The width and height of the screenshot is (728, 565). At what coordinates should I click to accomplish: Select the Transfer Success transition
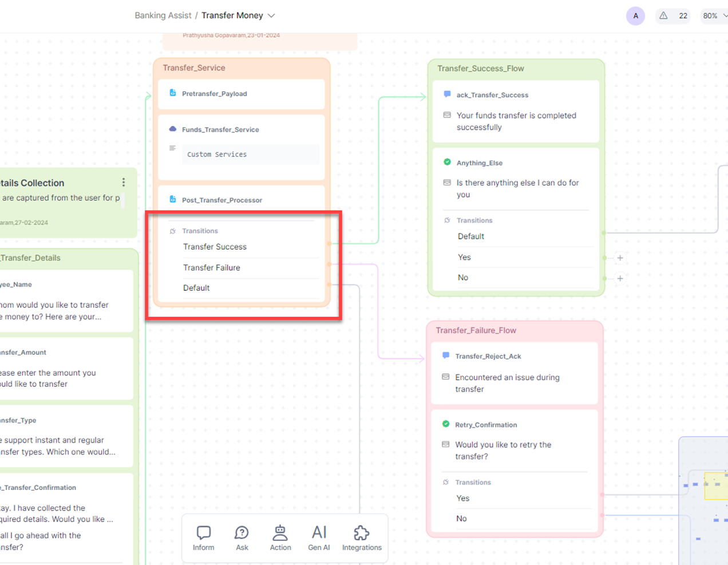(215, 247)
